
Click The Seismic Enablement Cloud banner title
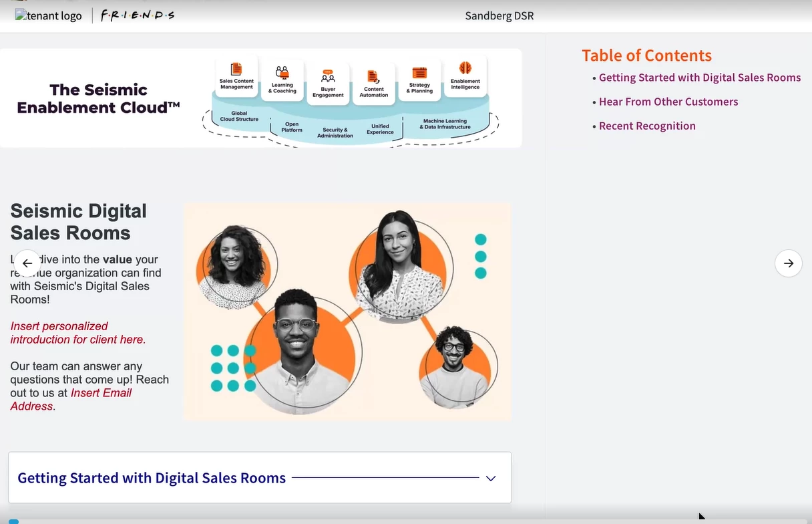pyautogui.click(x=98, y=98)
